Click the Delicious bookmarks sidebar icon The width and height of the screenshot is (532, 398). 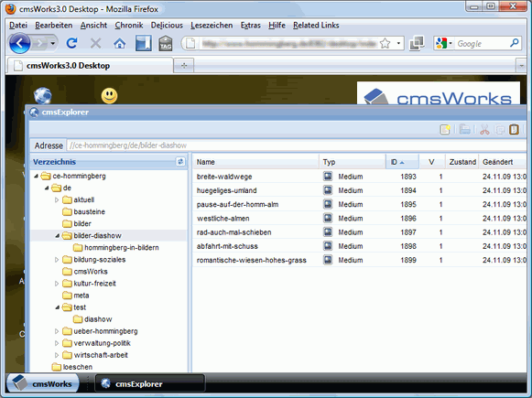pos(144,43)
